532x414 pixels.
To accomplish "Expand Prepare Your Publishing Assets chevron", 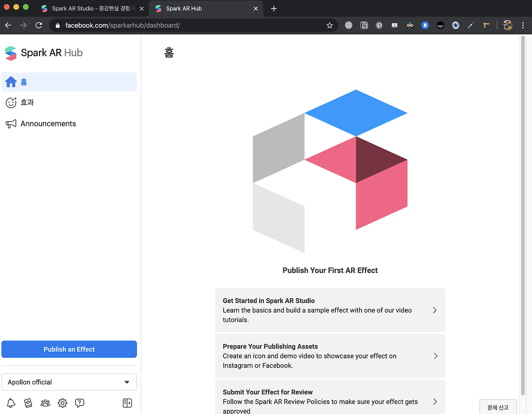I will (435, 356).
